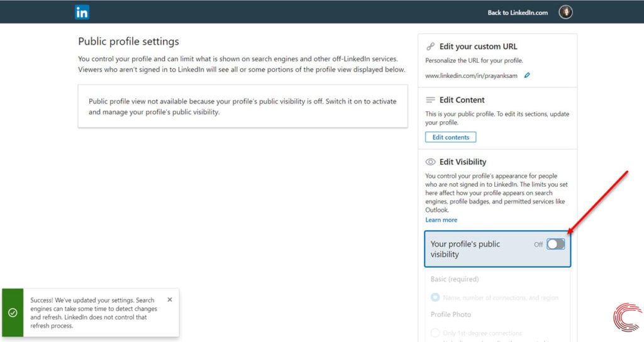
Task: Select the Only 1st-degree connections radio button
Action: pos(435,333)
